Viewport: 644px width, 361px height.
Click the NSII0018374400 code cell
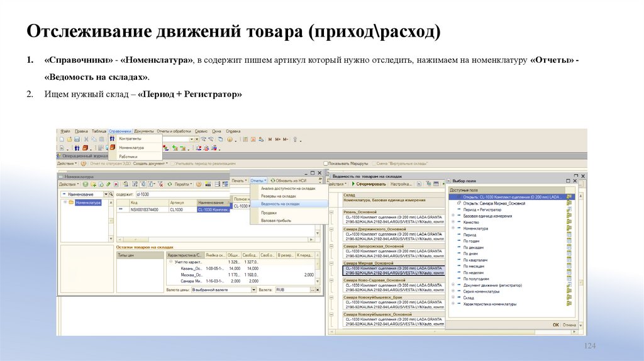pos(148,209)
